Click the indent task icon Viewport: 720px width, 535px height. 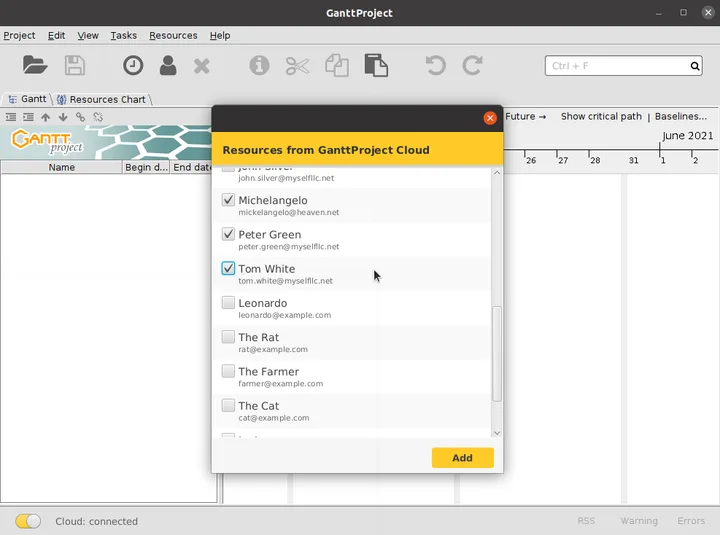pyautogui.click(x=28, y=117)
